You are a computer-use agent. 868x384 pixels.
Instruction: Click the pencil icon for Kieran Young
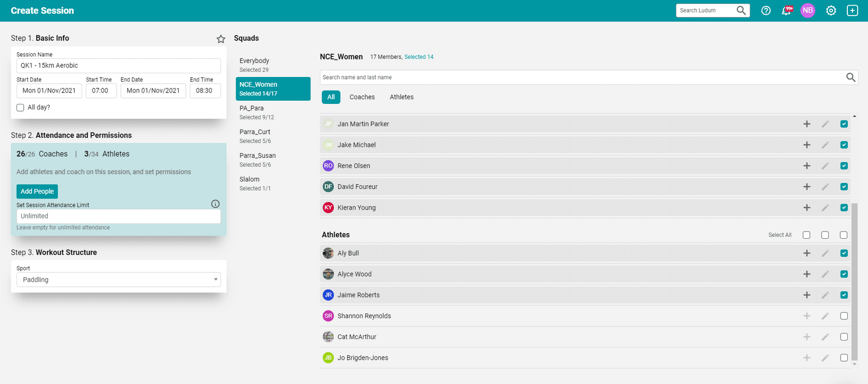[x=825, y=208]
